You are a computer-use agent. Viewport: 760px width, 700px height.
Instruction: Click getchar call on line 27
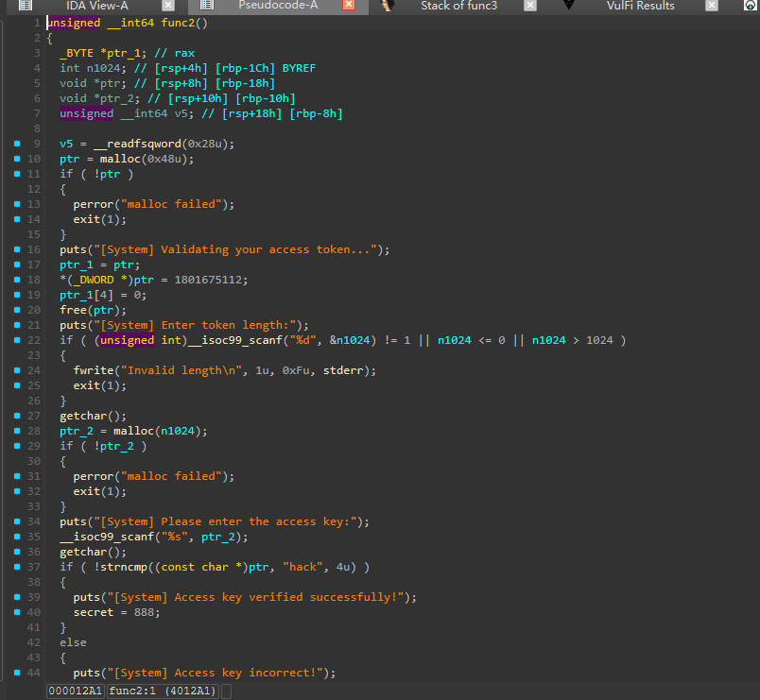(83, 416)
